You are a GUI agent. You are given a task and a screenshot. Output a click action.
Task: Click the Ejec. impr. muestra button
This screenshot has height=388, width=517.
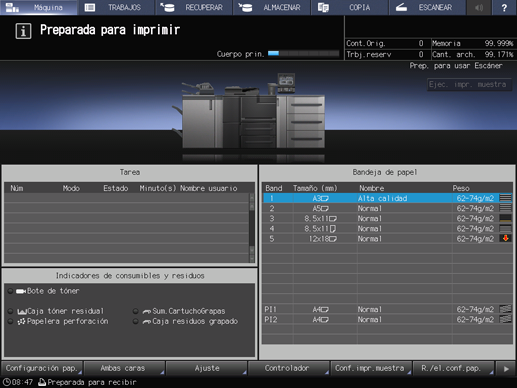[469, 84]
